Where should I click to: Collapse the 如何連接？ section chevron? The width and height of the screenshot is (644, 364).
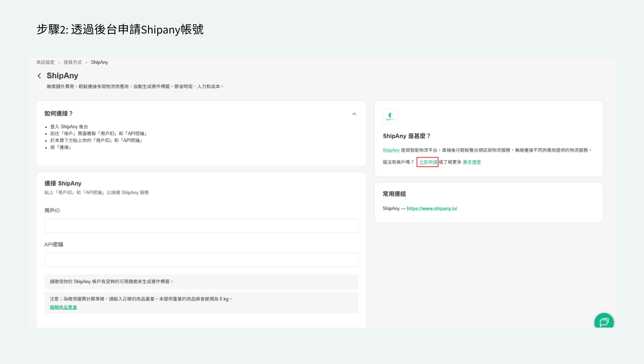[x=354, y=114]
